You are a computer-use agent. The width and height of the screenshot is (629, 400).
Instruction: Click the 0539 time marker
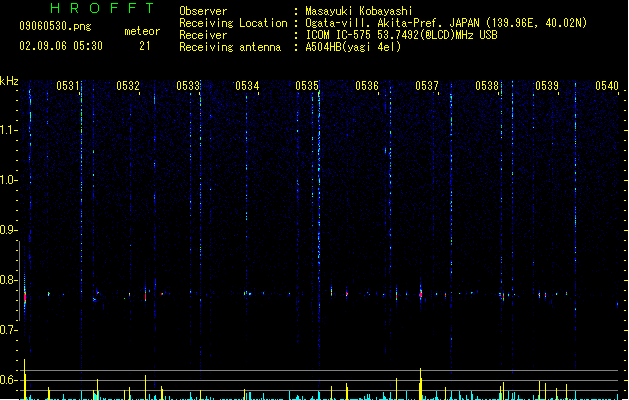pyautogui.click(x=547, y=86)
